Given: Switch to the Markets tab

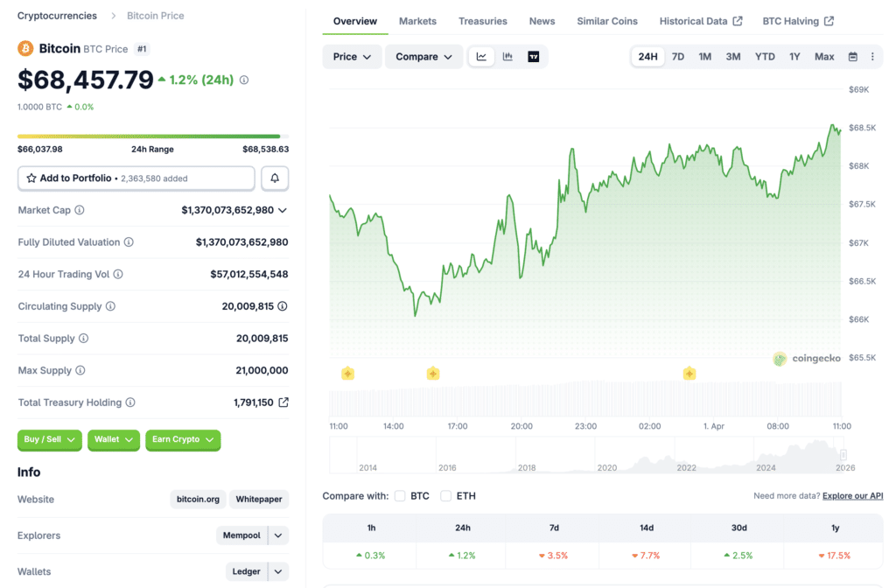Looking at the screenshot, I should coord(417,21).
